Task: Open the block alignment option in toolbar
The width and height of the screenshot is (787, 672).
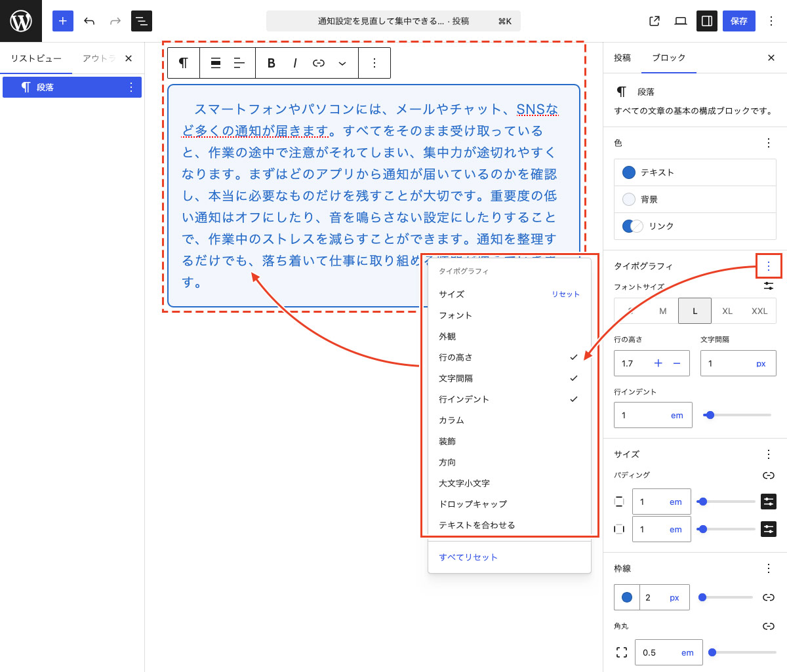Action: (x=215, y=63)
